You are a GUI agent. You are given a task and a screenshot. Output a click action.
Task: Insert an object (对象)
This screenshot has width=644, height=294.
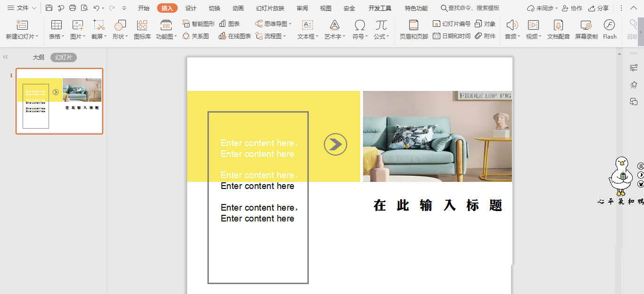485,24
